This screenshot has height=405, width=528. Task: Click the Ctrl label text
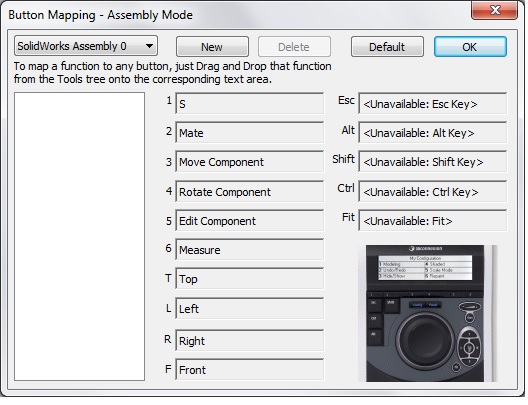(346, 188)
